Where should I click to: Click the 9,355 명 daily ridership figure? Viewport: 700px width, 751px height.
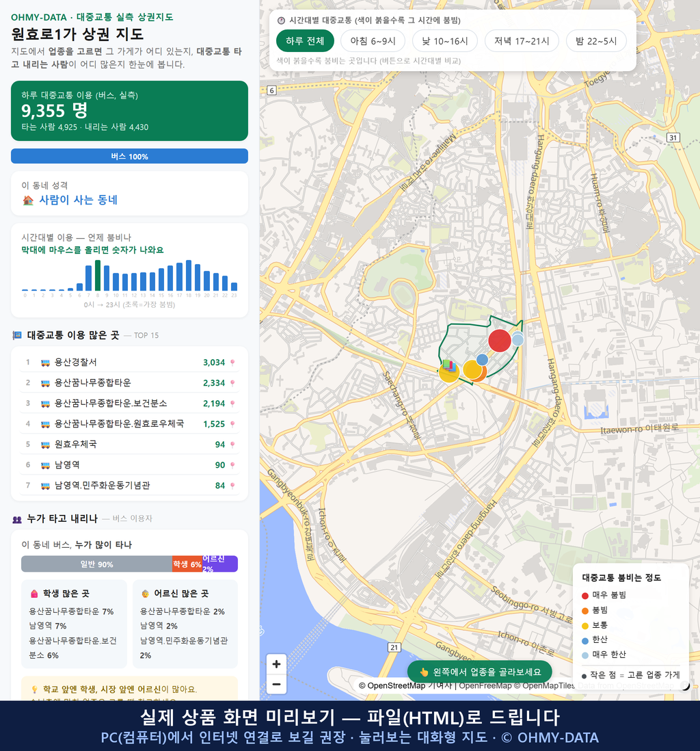point(54,111)
